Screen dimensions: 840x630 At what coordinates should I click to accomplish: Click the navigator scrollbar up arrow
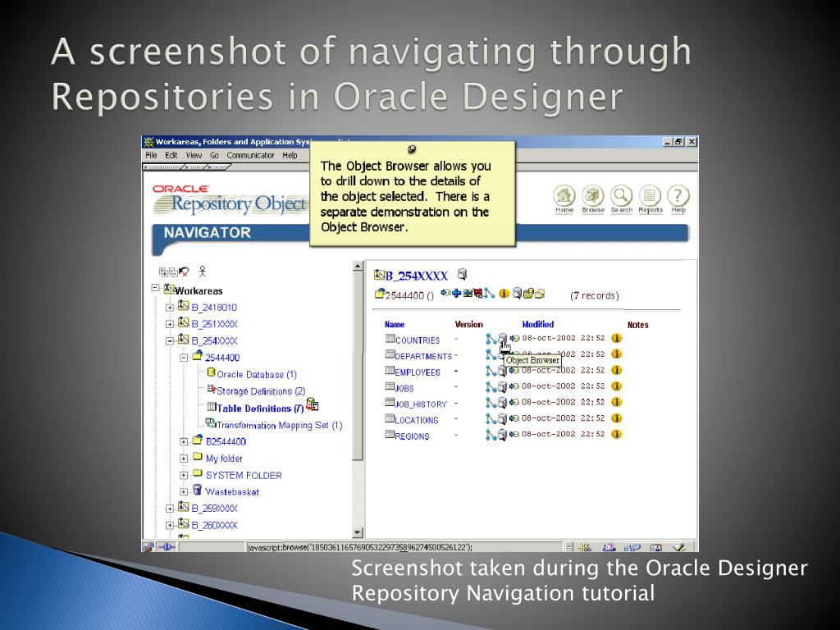pos(358,266)
